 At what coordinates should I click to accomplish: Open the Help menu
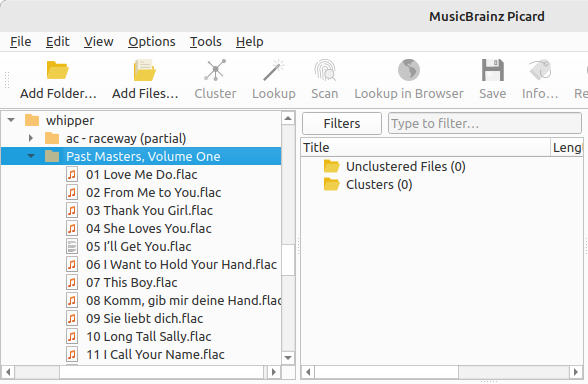250,42
